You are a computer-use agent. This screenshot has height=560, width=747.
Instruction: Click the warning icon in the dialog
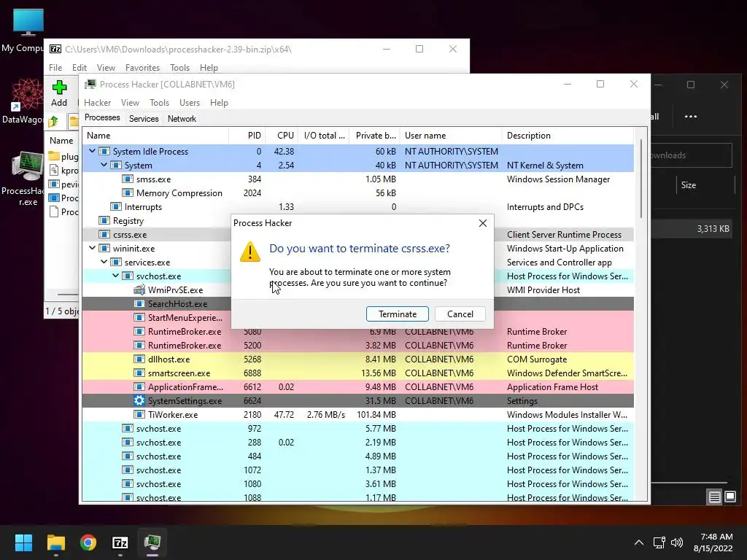click(x=250, y=252)
